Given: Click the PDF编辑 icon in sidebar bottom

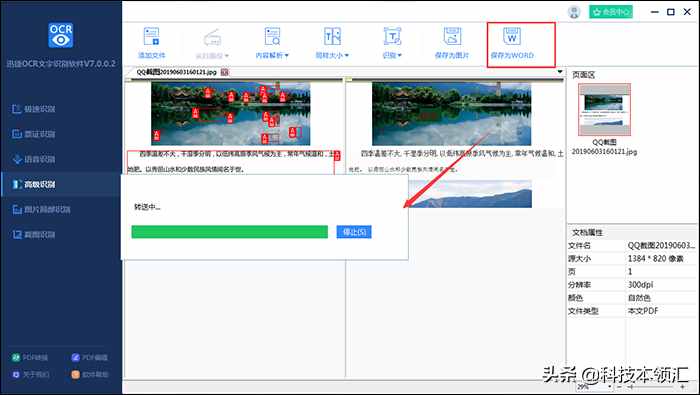Looking at the screenshot, I should click(75, 358).
